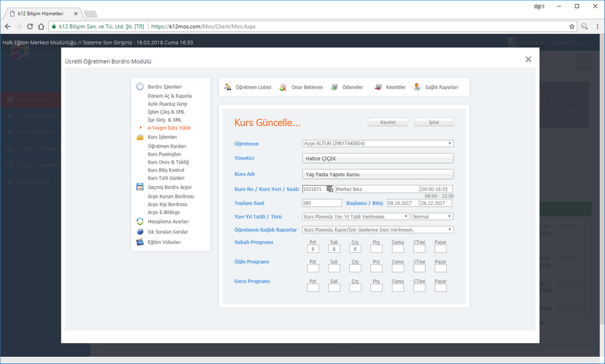Click Sabah Programı Pzt hours box
The image size is (605, 364).
point(313,249)
